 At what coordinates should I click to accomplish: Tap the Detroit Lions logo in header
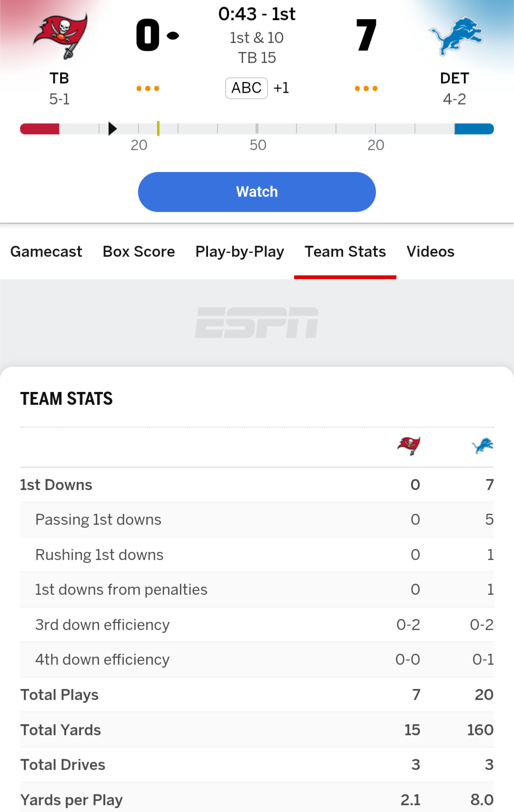[455, 36]
